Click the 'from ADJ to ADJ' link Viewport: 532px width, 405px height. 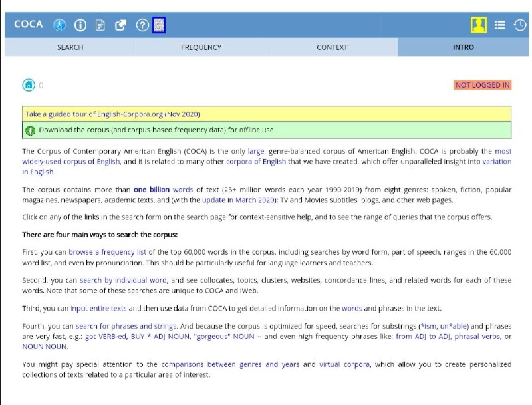424,337
